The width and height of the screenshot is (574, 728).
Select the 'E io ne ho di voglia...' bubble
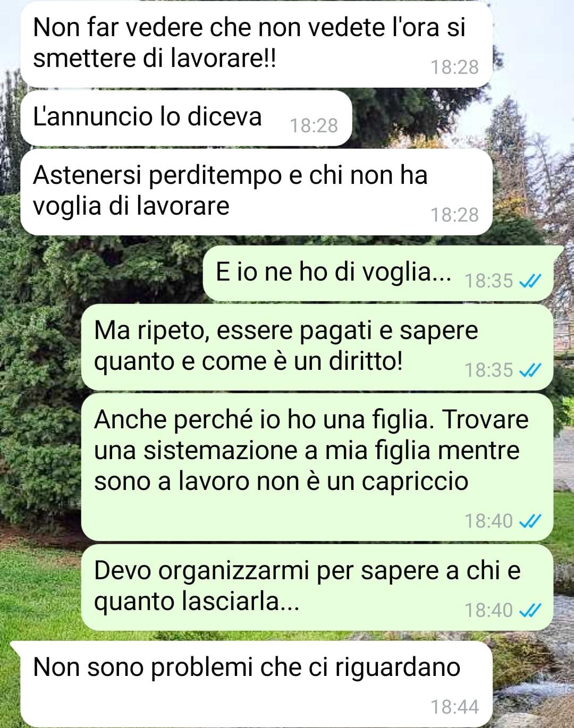click(378, 273)
